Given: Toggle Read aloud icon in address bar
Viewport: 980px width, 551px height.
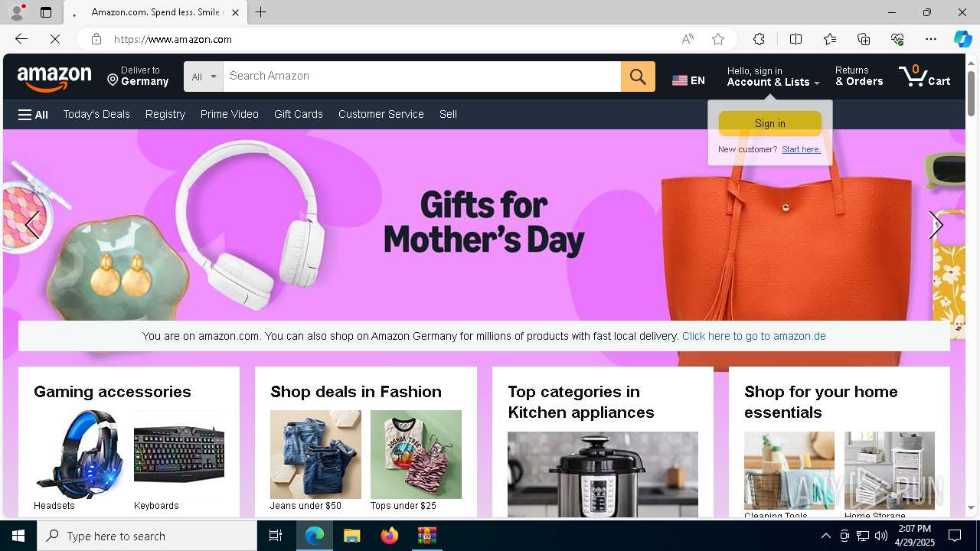Looking at the screenshot, I should [688, 39].
